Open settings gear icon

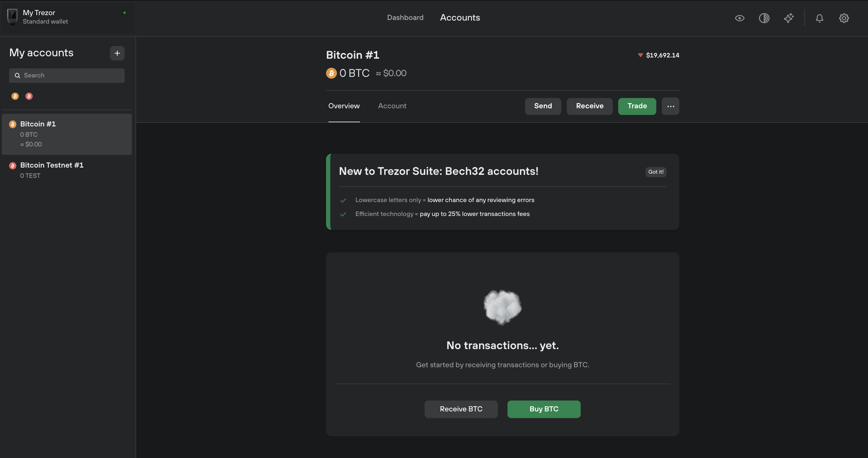pyautogui.click(x=844, y=18)
